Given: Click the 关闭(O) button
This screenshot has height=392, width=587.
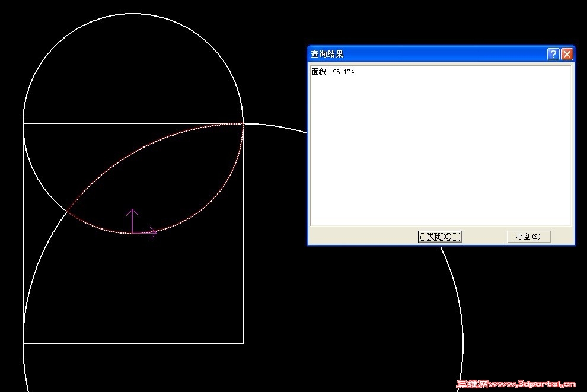Looking at the screenshot, I should [x=440, y=237].
